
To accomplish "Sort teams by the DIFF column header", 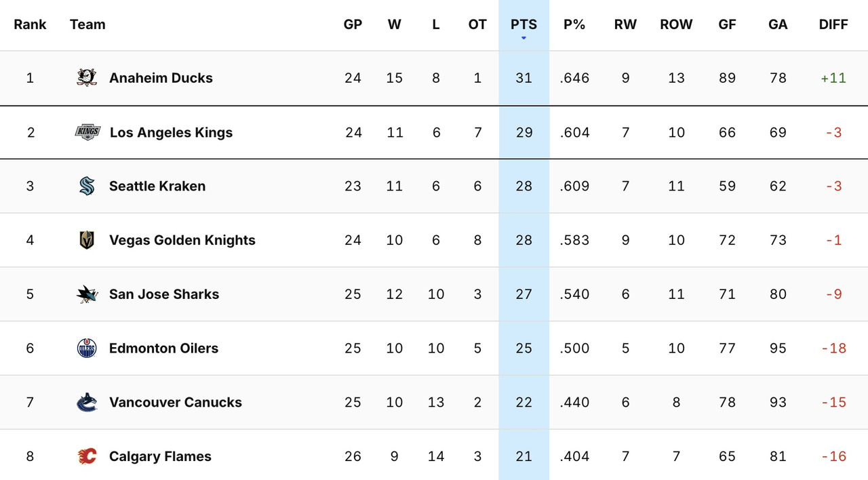I will [x=833, y=24].
